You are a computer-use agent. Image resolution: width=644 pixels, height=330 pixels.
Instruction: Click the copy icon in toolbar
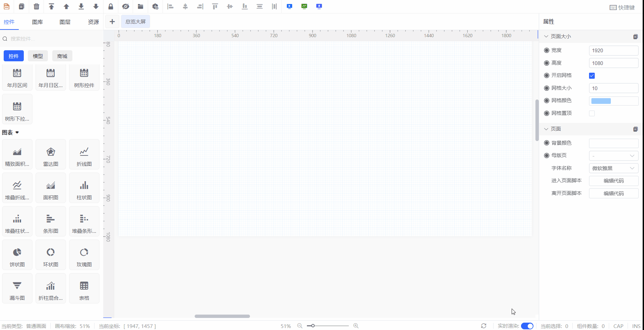[21, 6]
